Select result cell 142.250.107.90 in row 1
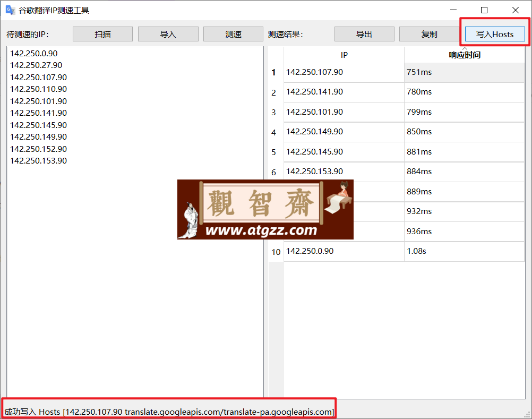 [x=344, y=72]
